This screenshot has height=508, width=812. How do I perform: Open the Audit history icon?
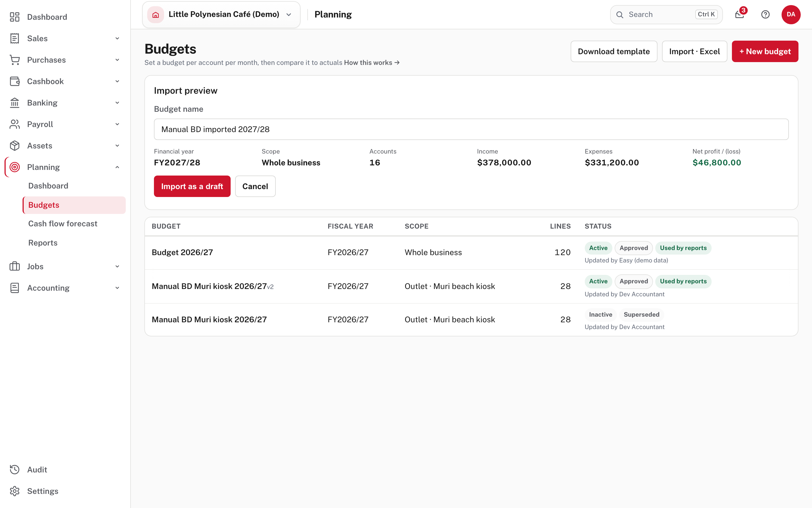pyautogui.click(x=14, y=469)
